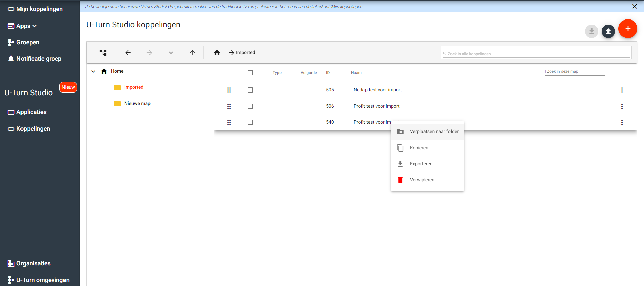
Task: Click the red plus add button
Action: pyautogui.click(x=628, y=29)
